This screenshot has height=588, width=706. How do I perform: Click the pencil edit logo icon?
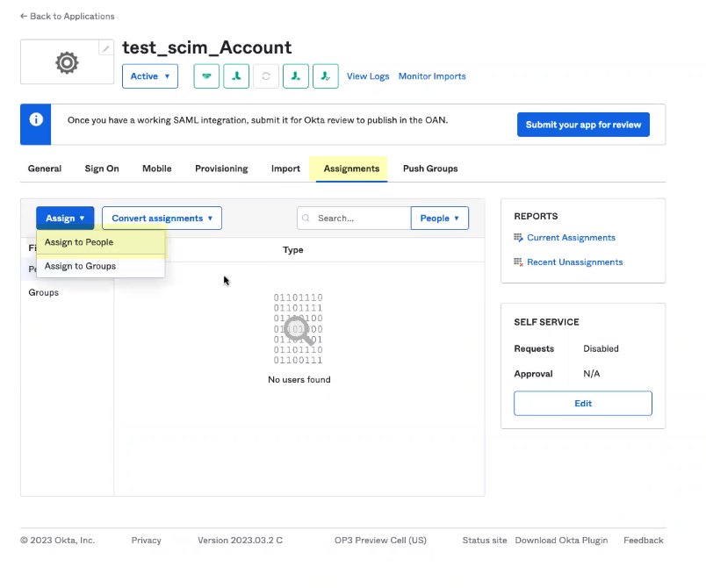[106, 48]
